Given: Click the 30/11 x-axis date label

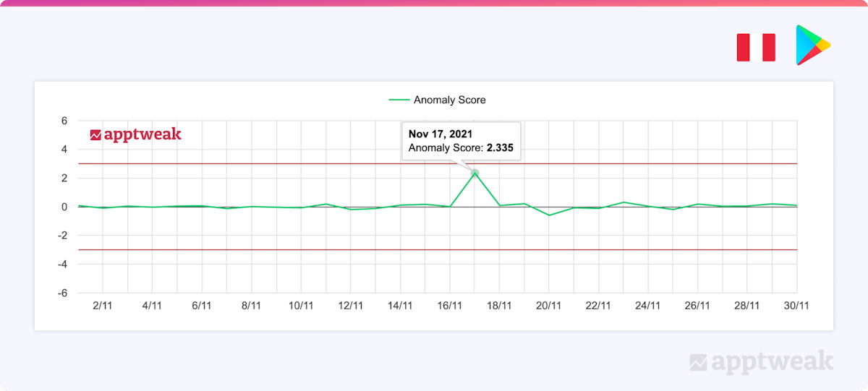Looking at the screenshot, I should point(796,306).
